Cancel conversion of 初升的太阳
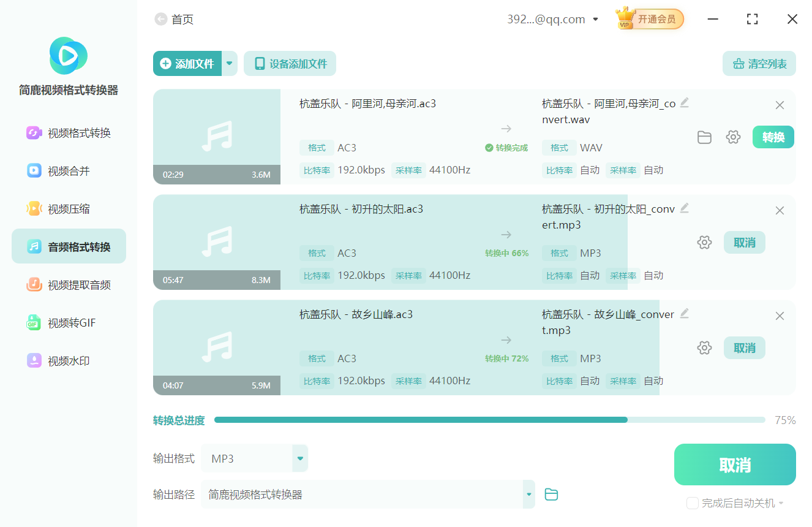The width and height of the screenshot is (812, 527). pos(744,242)
